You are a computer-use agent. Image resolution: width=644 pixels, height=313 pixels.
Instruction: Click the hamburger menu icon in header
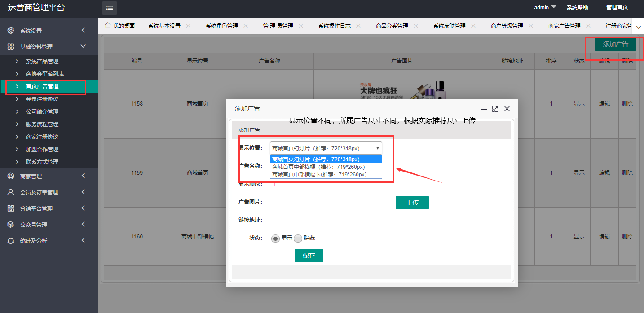tap(110, 8)
